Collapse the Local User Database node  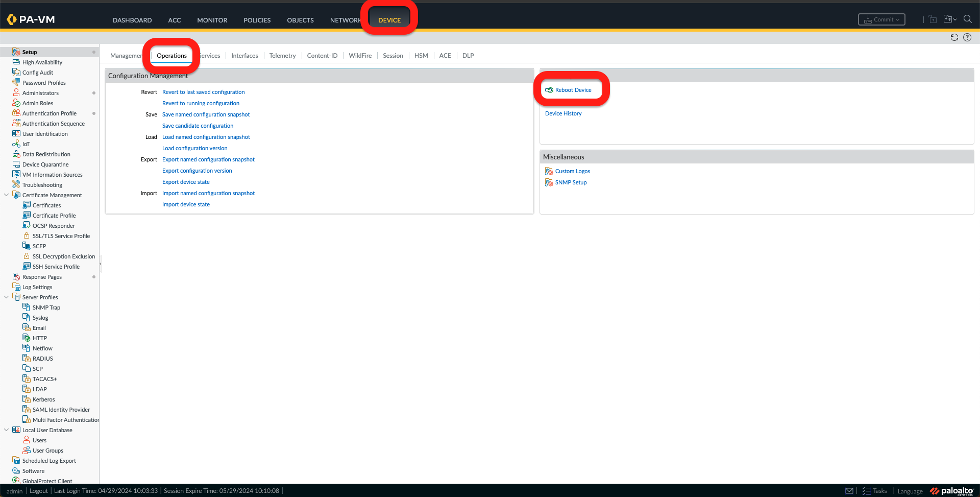pyautogui.click(x=6, y=430)
